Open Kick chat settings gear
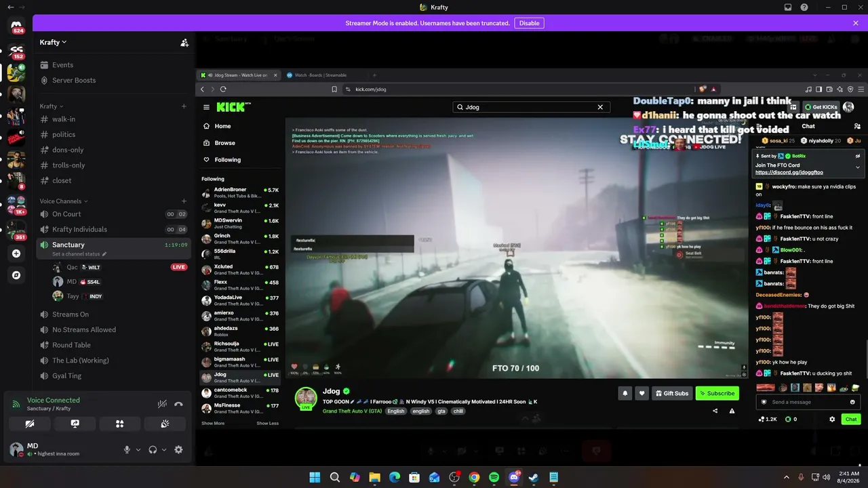Screen dimensions: 868x488 [x=832, y=420]
